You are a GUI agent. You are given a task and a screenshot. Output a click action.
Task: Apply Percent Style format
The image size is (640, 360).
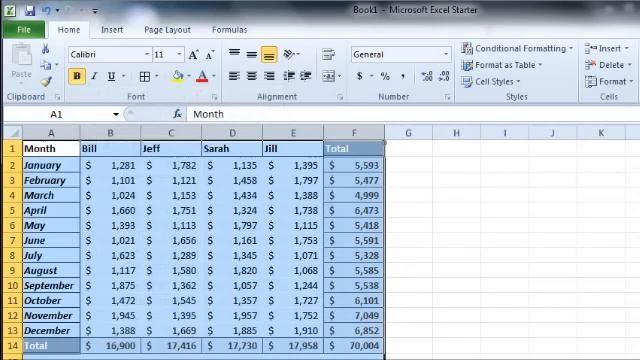click(385, 76)
